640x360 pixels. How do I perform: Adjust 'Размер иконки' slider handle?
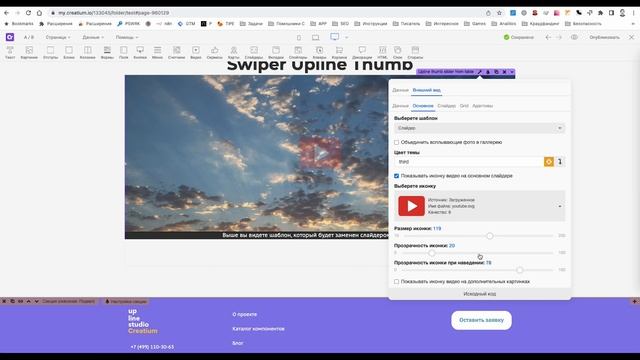[x=490, y=236]
